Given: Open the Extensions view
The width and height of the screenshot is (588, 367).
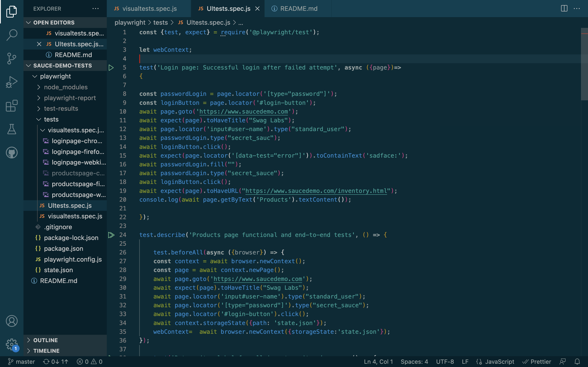Looking at the screenshot, I should click(x=12, y=106).
